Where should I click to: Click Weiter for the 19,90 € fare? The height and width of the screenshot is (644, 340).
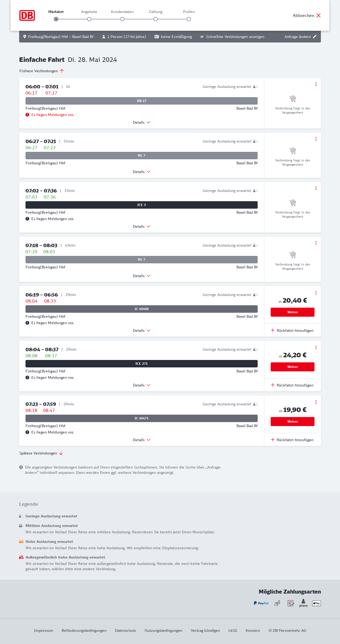pyautogui.click(x=292, y=422)
